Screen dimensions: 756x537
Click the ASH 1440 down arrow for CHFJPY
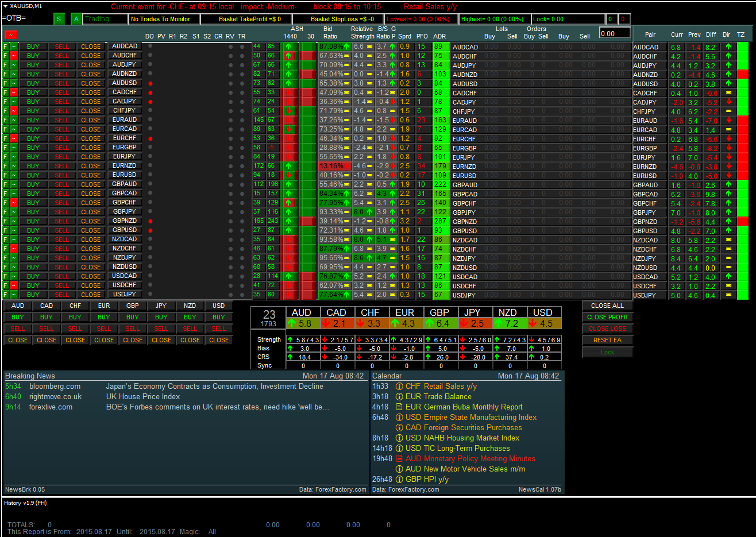click(x=290, y=111)
